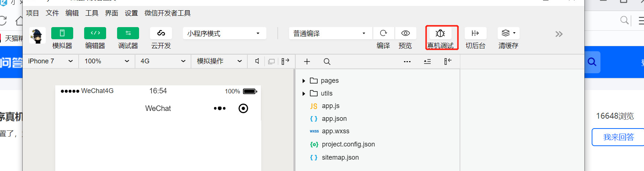644x171 pixels.
Task: Open the project.config.json file
Action: pos(348,144)
